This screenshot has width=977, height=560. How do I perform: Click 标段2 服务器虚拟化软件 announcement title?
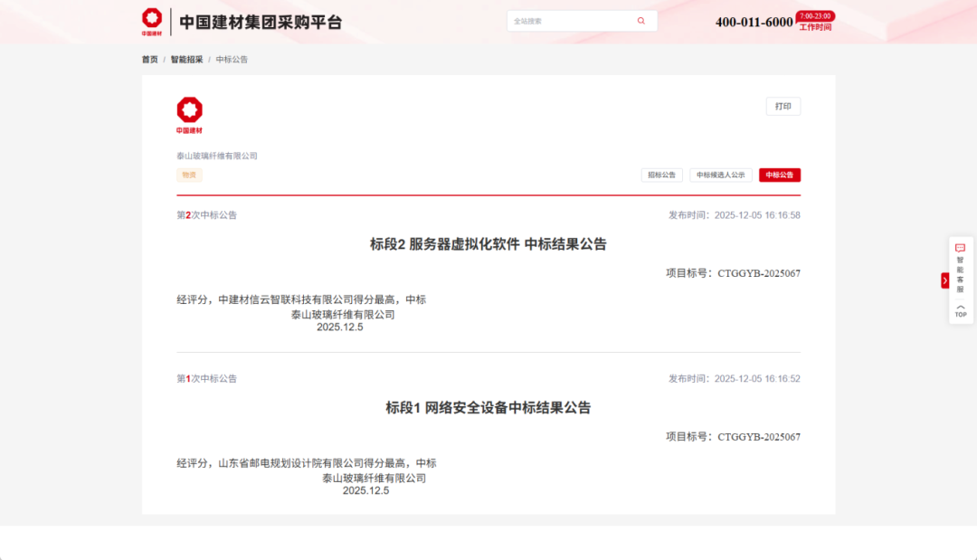click(x=488, y=244)
